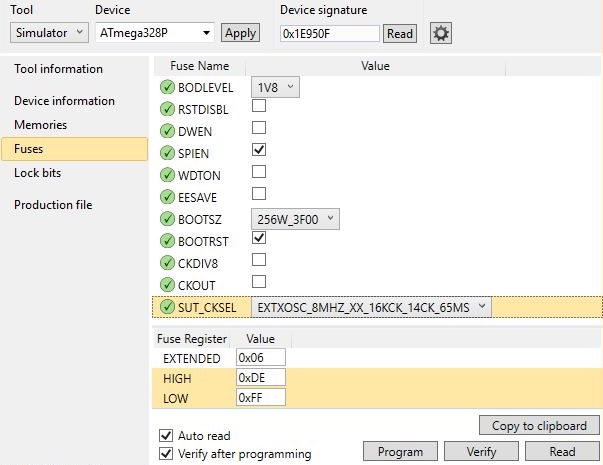Open the gear settings icon
The width and height of the screenshot is (603, 465).
point(440,33)
